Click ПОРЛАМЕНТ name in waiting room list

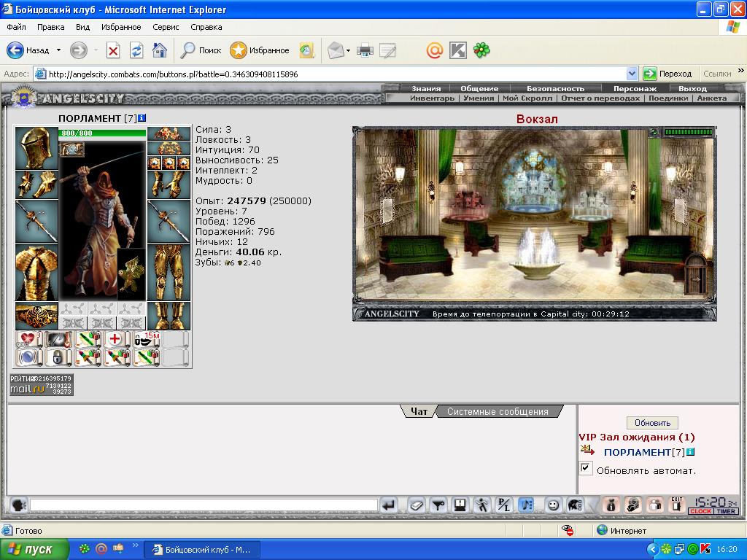(x=638, y=452)
